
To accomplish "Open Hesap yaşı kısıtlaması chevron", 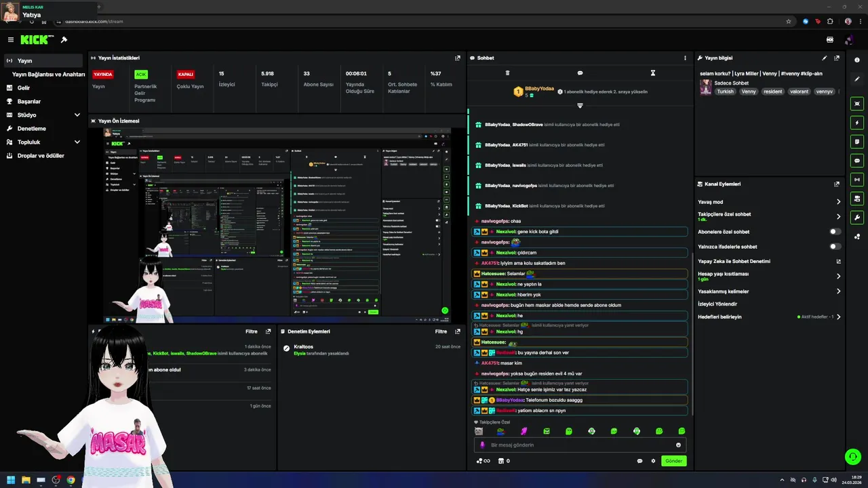I will [838, 276].
